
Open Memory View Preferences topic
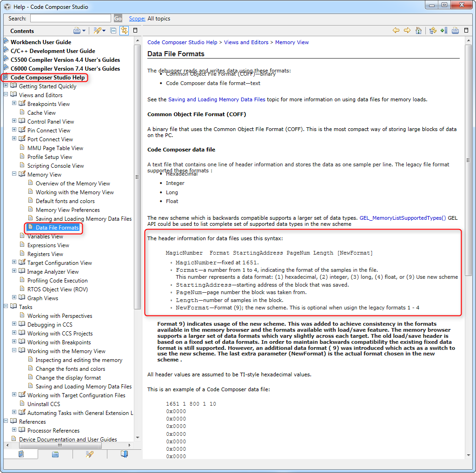[68, 210]
